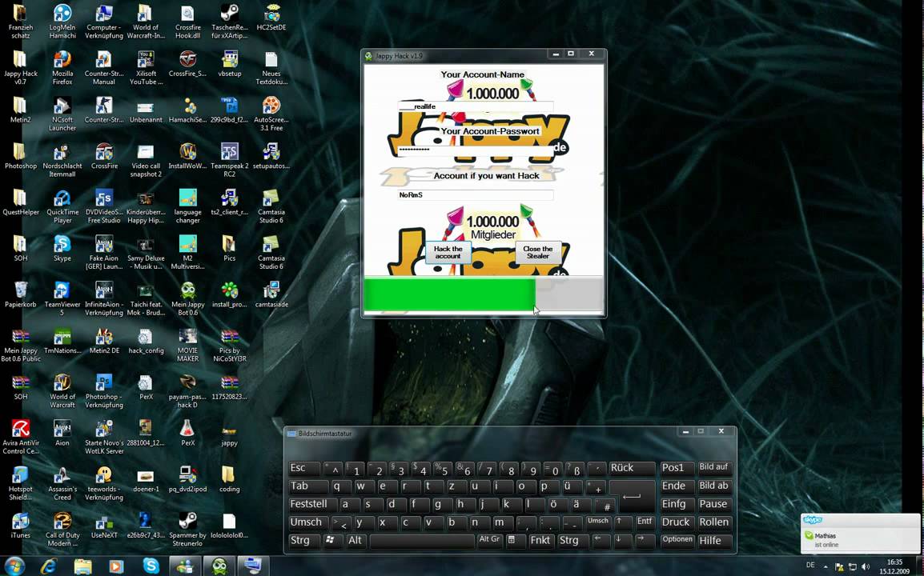Select the Pics by NiCoStYl3R archive
The image size is (924, 576).
coord(229,345)
